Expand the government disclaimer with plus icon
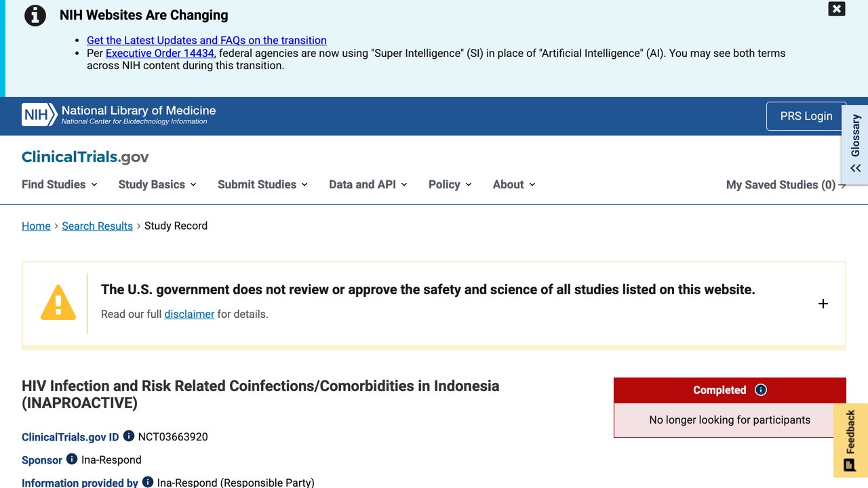This screenshot has width=868, height=488. (x=823, y=304)
